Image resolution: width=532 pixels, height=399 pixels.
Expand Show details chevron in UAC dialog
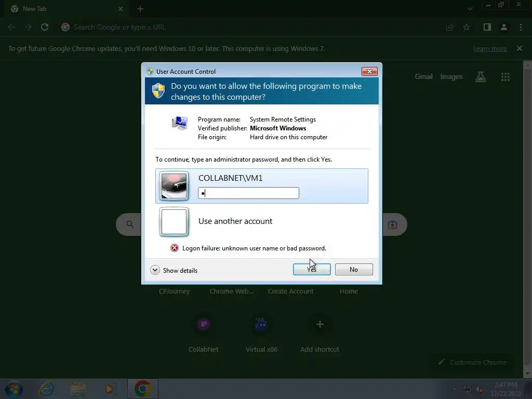155,270
